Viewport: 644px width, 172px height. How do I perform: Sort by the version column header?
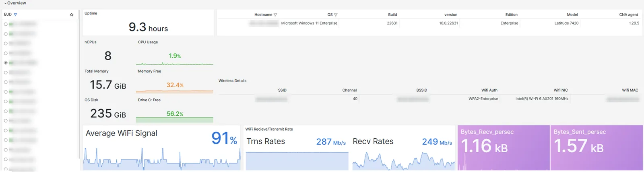click(x=451, y=14)
